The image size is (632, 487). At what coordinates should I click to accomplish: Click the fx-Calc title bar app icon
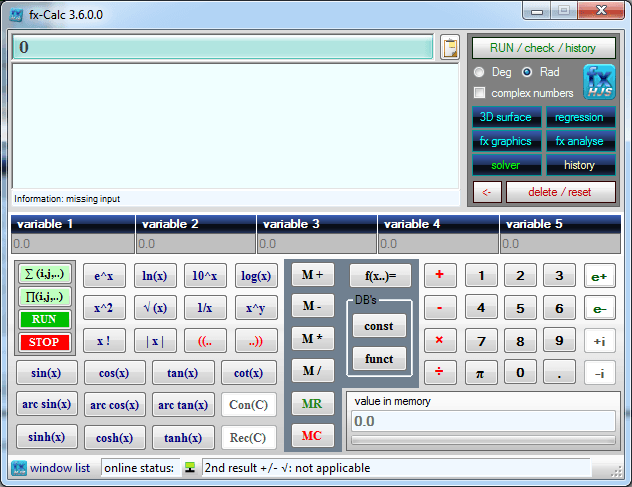click(17, 15)
